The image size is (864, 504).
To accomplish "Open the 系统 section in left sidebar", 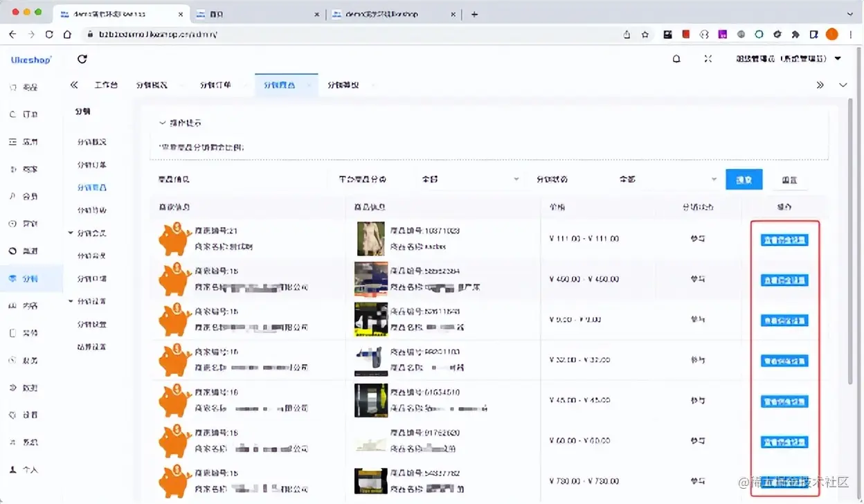I will 24,442.
